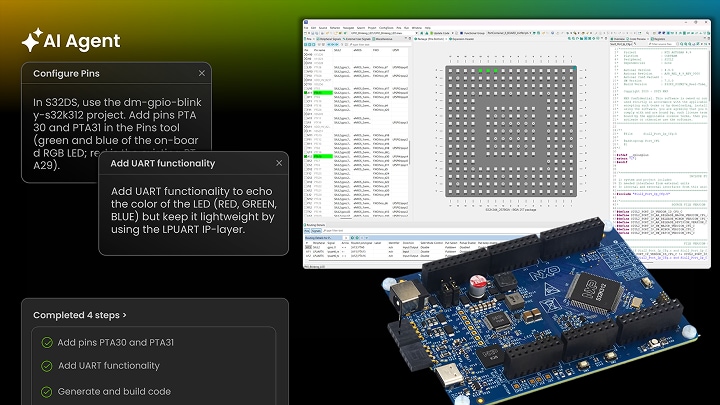
Task: Toggle the Signals filter button in Routing Details
Action: (x=316, y=231)
